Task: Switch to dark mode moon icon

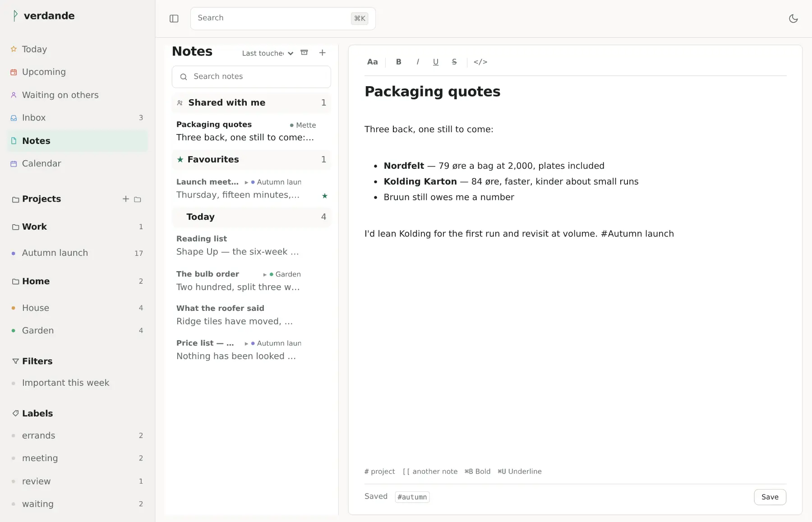Action: click(x=794, y=18)
